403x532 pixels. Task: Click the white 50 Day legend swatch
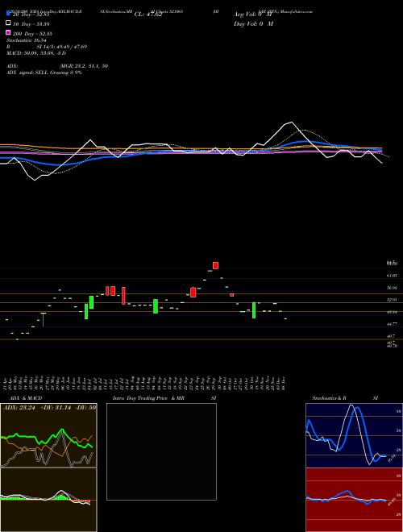click(x=8, y=23)
